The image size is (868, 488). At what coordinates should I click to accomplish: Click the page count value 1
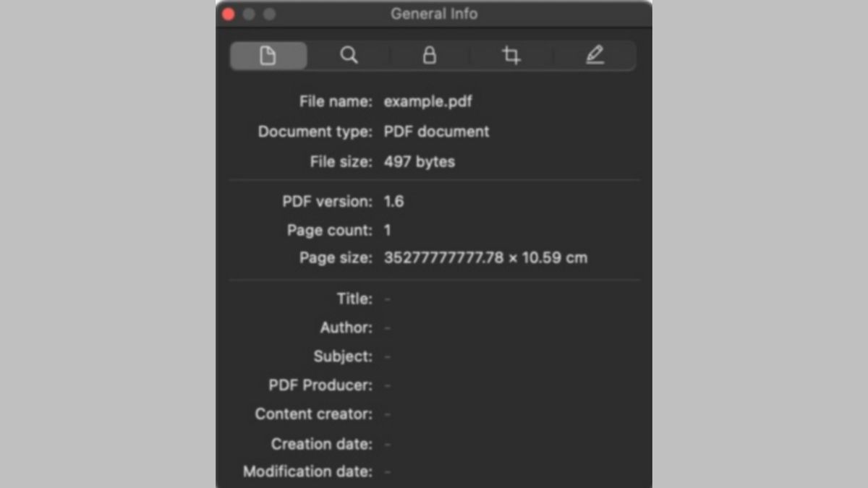(x=387, y=230)
